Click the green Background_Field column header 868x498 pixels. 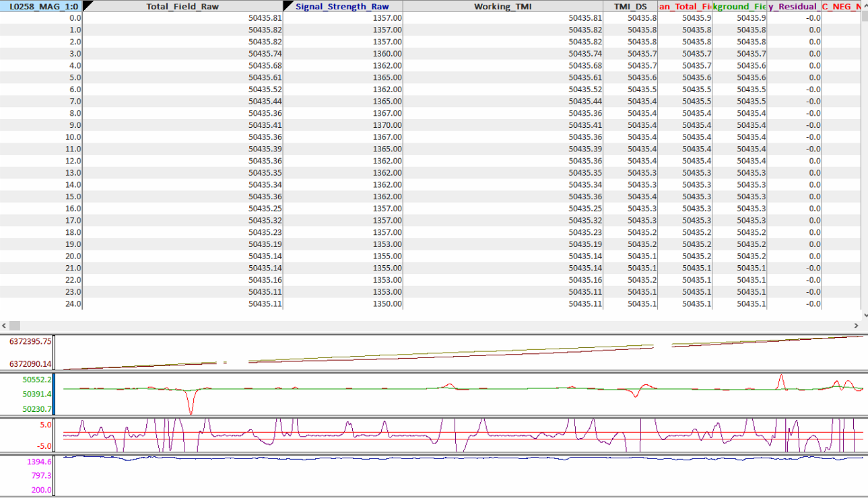tap(739, 6)
